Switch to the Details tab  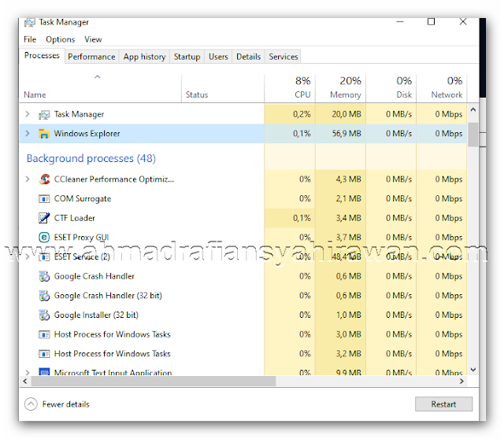(249, 57)
